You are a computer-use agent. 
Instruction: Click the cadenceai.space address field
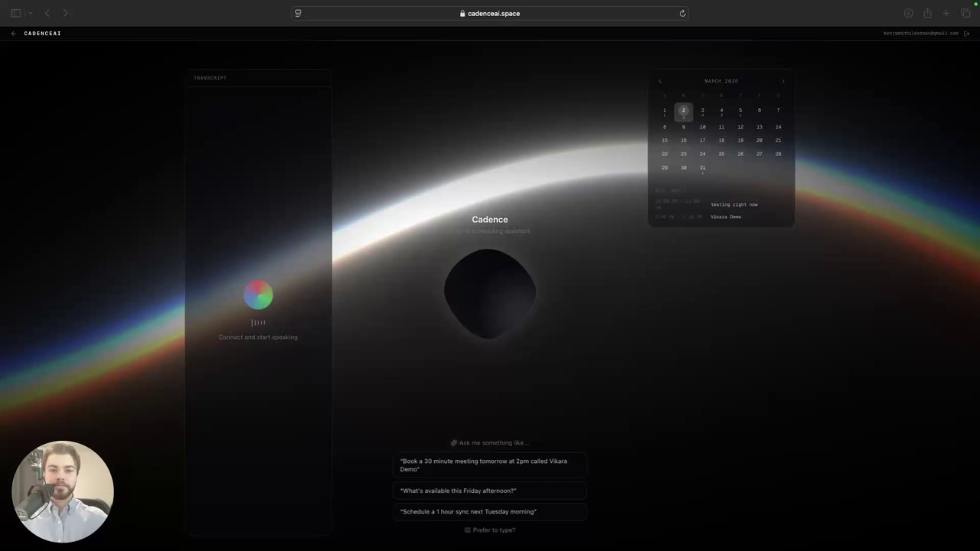490,13
